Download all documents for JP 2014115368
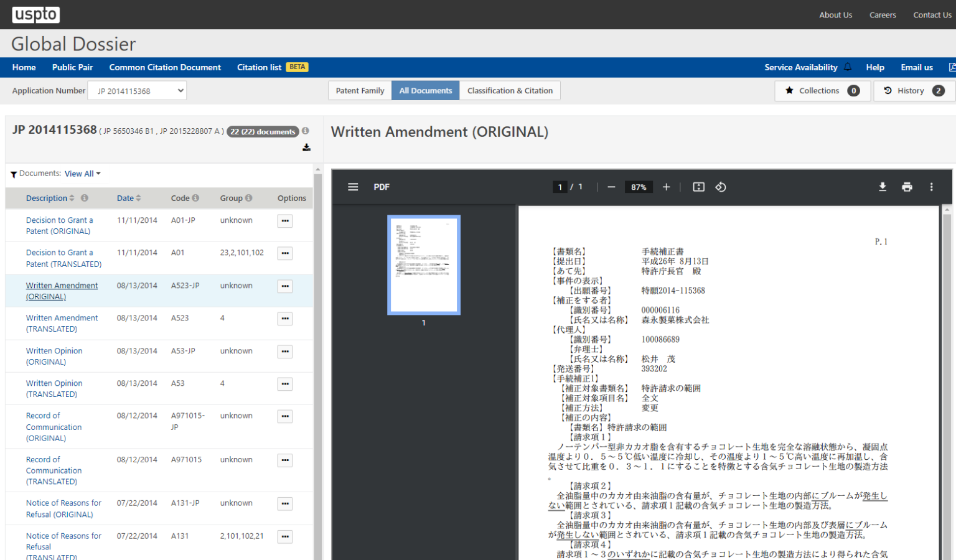This screenshot has width=956, height=560. tap(306, 147)
